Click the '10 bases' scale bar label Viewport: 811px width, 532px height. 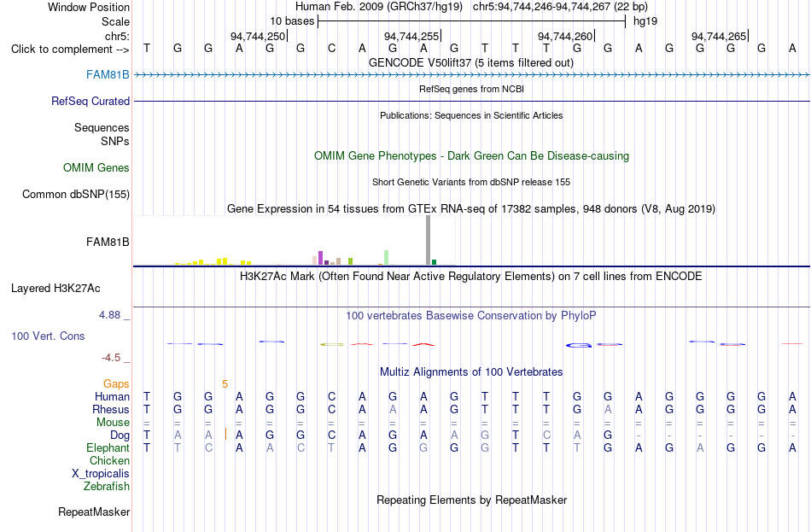click(x=292, y=21)
